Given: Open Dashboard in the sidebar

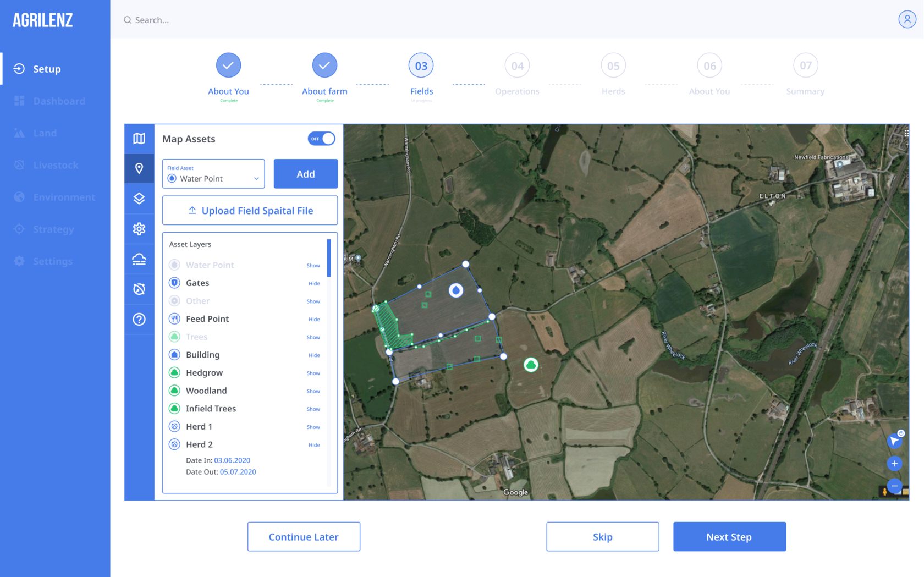Looking at the screenshot, I should click(x=59, y=101).
